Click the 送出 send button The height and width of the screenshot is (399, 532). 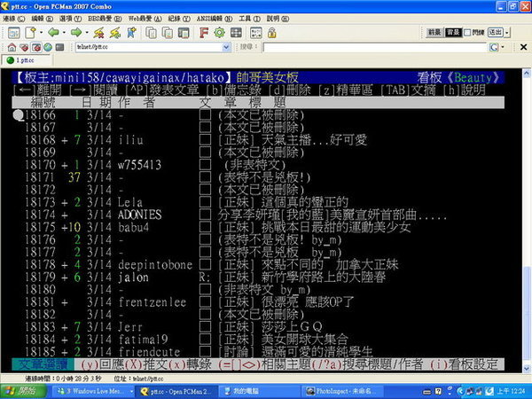tap(496, 33)
